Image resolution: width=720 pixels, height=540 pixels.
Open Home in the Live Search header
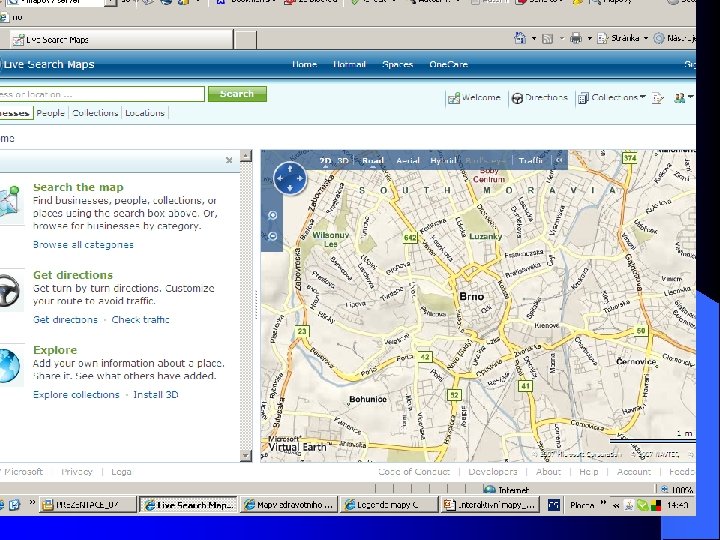(304, 64)
